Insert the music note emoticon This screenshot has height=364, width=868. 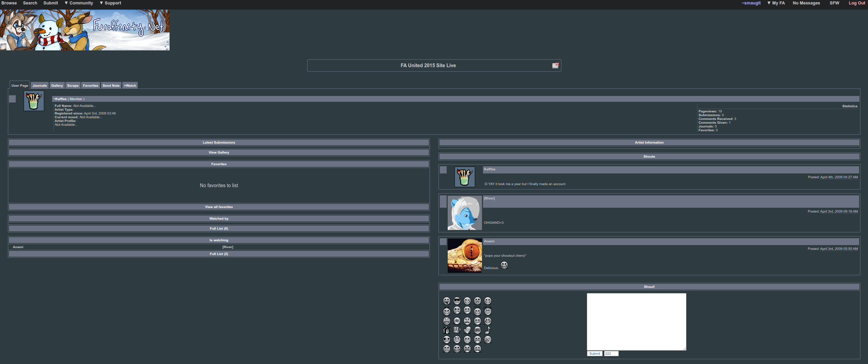pyautogui.click(x=488, y=330)
